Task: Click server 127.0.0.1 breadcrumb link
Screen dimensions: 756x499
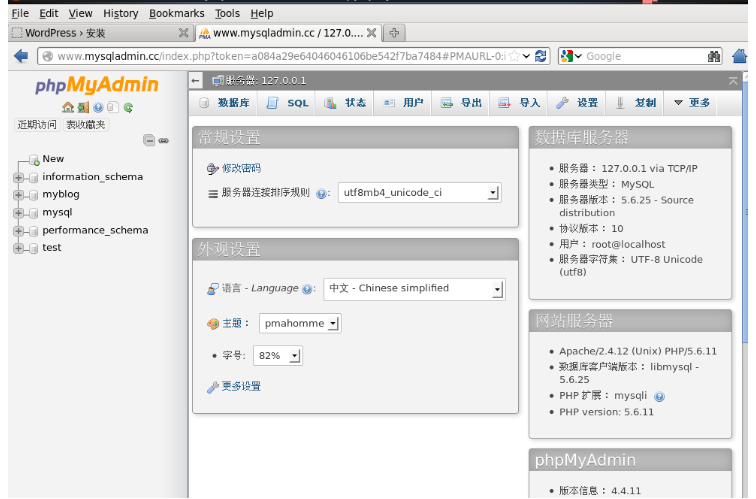Action: [266, 81]
